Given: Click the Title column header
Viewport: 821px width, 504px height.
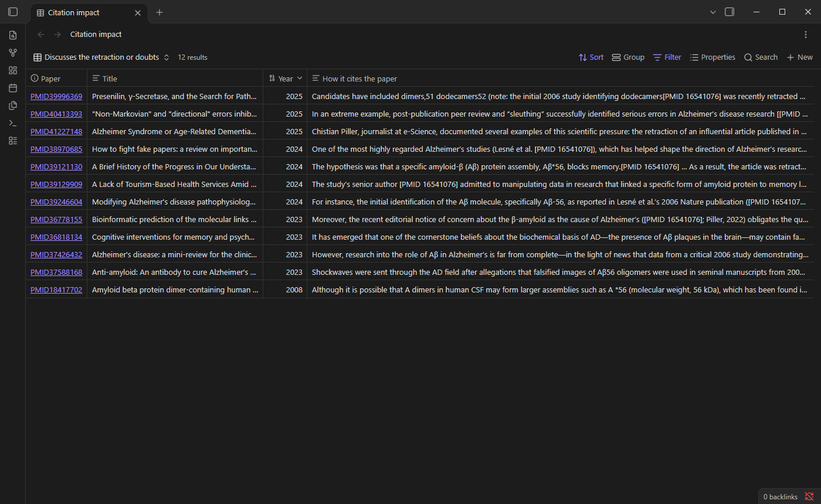Looking at the screenshot, I should click(x=175, y=79).
